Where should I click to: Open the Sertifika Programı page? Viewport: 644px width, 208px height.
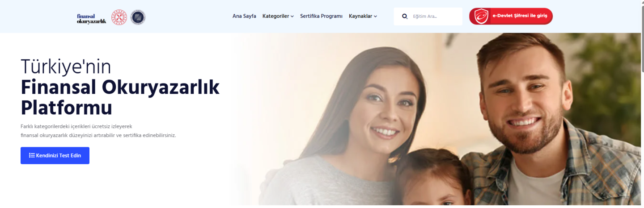point(321,16)
